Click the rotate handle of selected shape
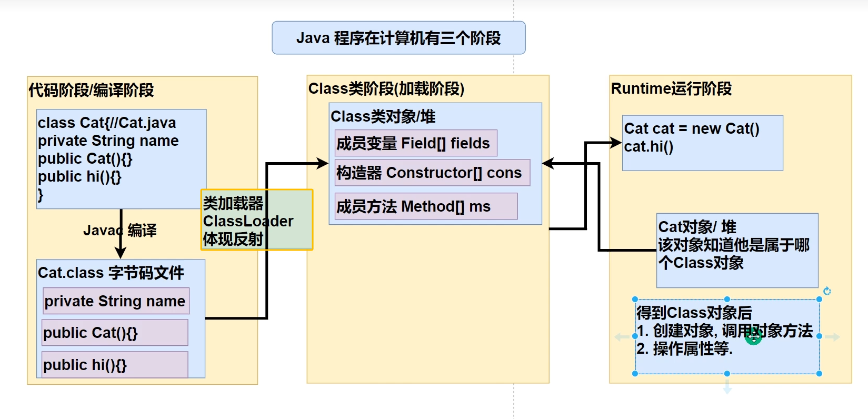Viewport: 868px width, 419px height. coord(827,291)
